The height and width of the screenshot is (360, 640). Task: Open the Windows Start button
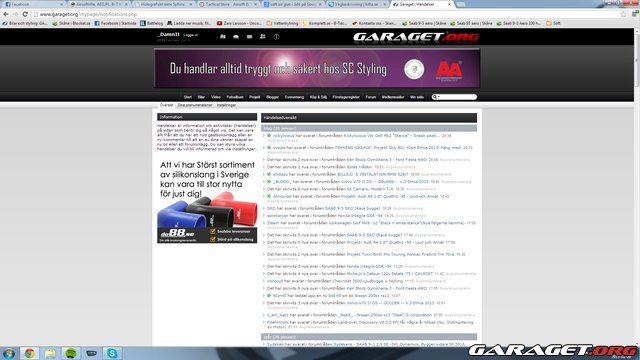(x=9, y=353)
